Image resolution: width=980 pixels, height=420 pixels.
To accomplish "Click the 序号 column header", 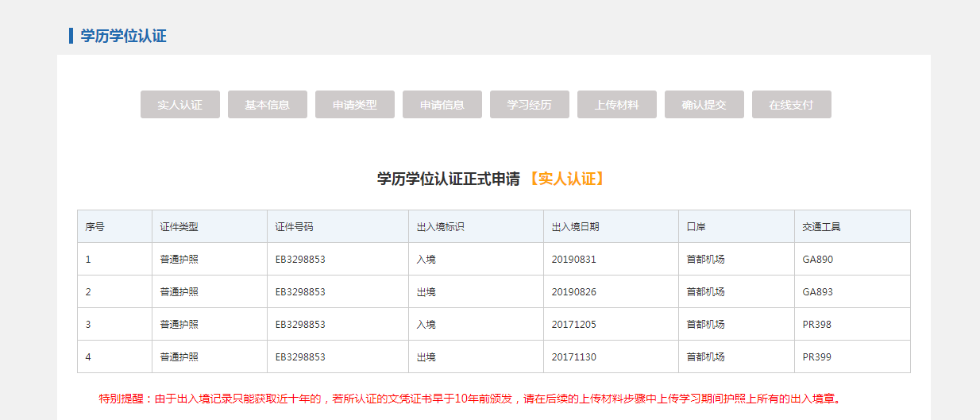I will tap(95, 227).
